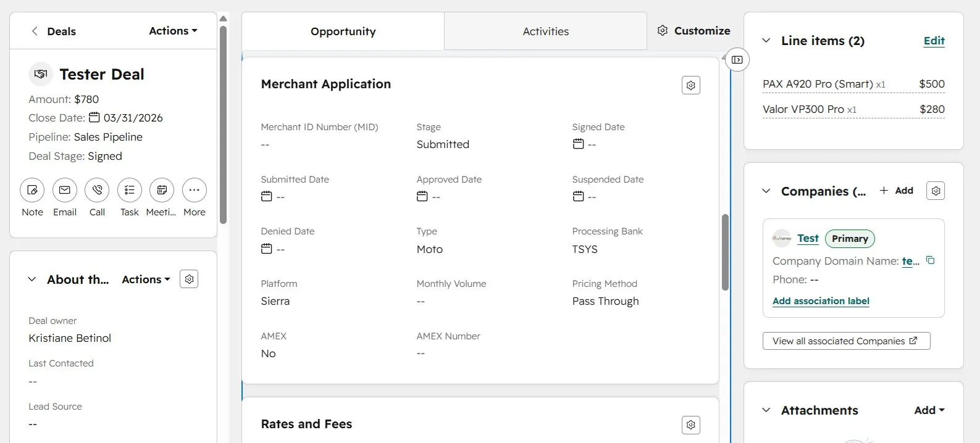980x443 pixels.
Task: Switch to the Activities tab
Action: pyautogui.click(x=545, y=31)
